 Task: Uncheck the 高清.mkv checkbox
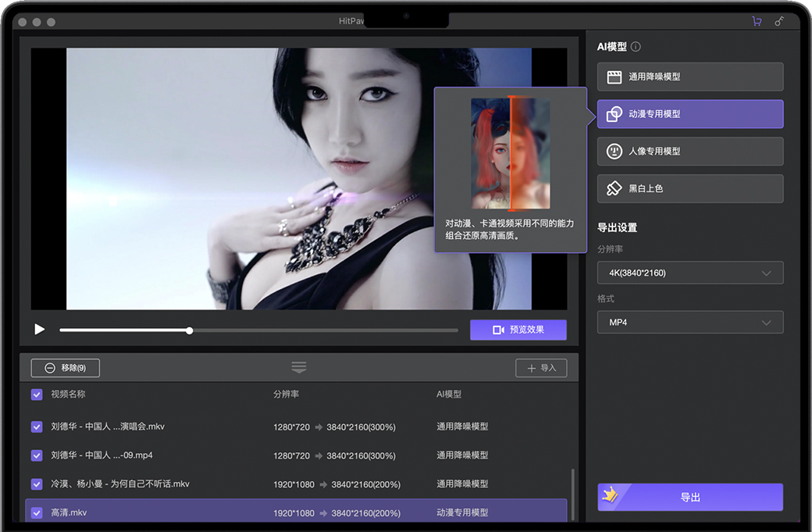[x=37, y=513]
